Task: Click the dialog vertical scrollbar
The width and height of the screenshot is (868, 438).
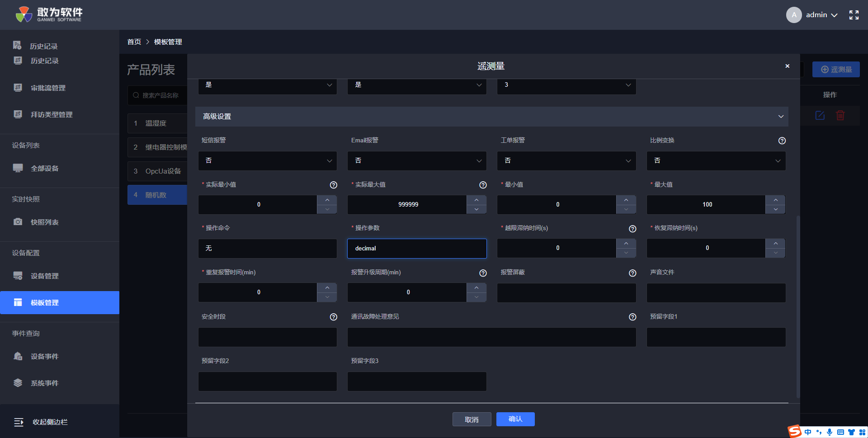Action: tap(798, 306)
